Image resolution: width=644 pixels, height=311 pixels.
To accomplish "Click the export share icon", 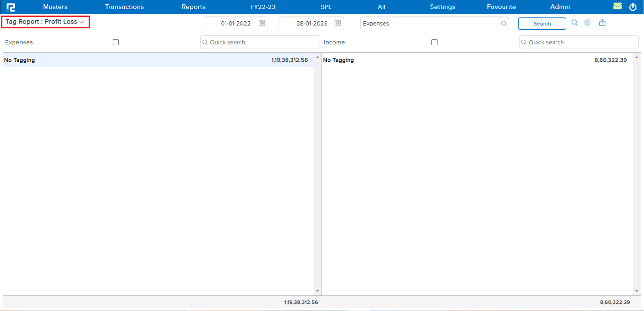I will click(x=602, y=23).
